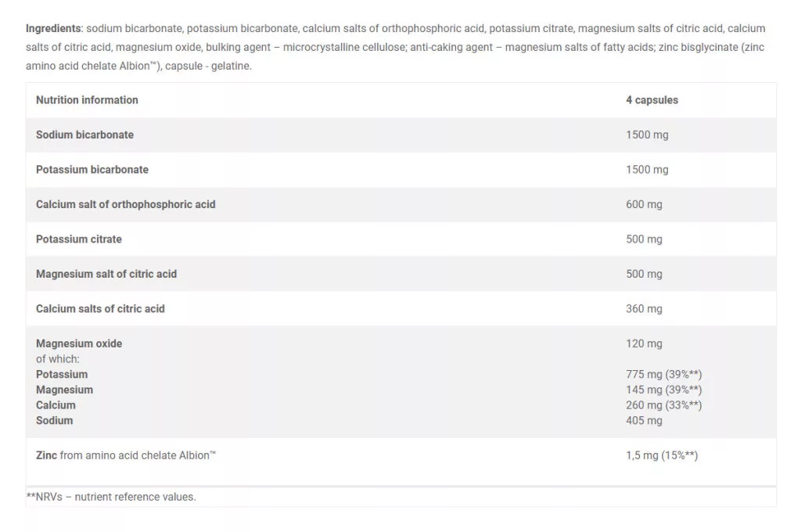Click the NRVs nutrient reference values footnote

click(111, 497)
